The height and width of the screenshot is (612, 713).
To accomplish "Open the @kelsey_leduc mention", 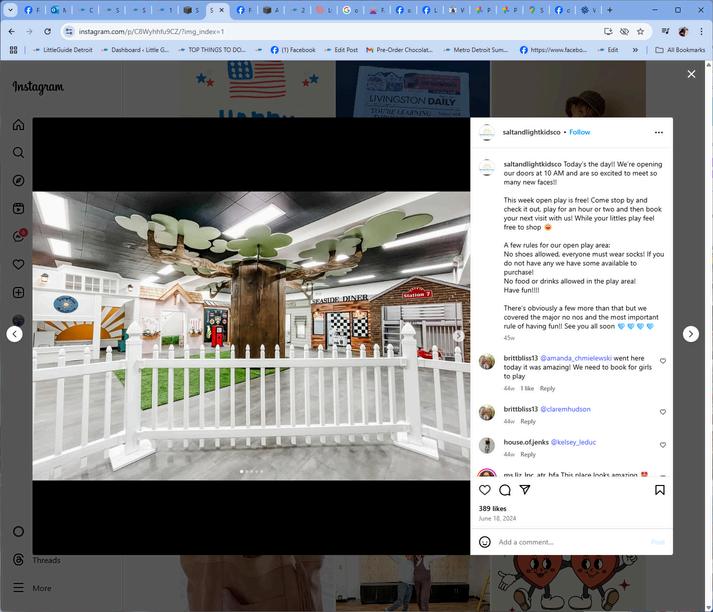I will coord(573,442).
